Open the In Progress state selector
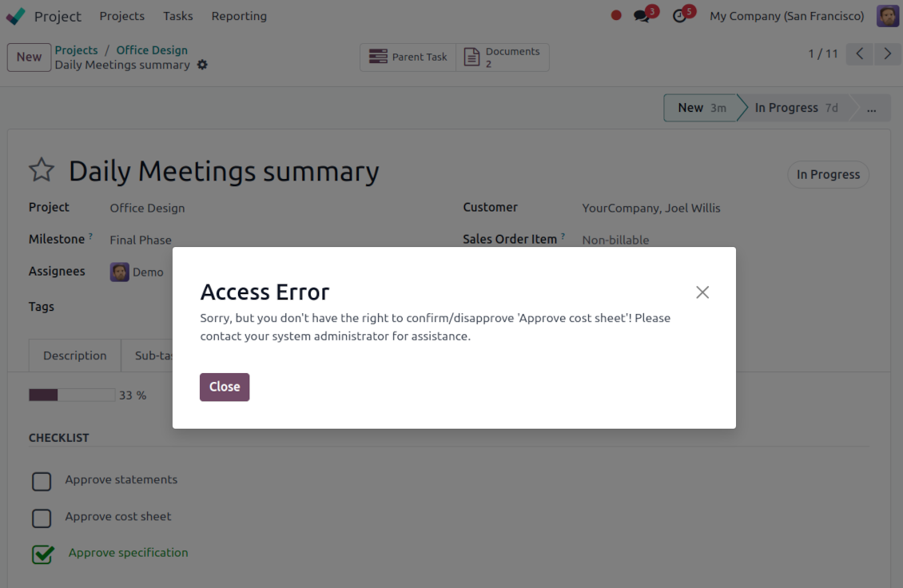Screen dimensions: 903x588 point(828,175)
